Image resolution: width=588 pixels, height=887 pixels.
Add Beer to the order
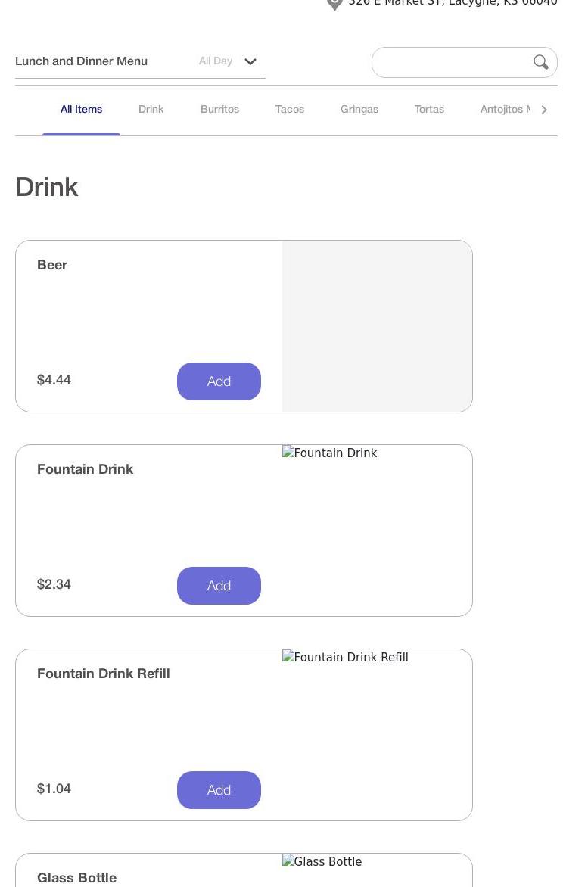click(219, 381)
